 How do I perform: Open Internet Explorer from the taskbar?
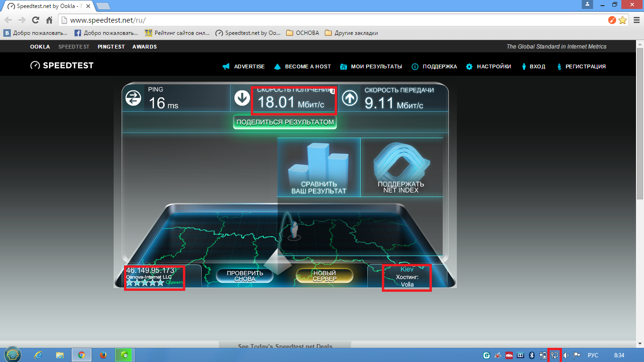click(x=38, y=355)
